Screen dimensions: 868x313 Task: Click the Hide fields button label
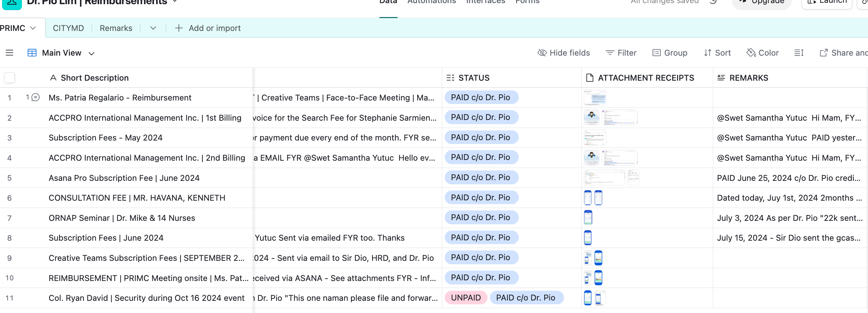pyautogui.click(x=570, y=53)
